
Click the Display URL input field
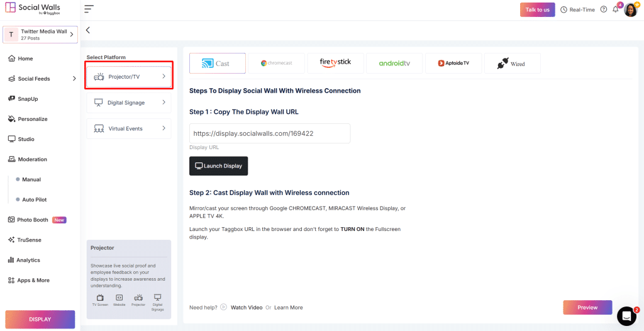pos(269,133)
